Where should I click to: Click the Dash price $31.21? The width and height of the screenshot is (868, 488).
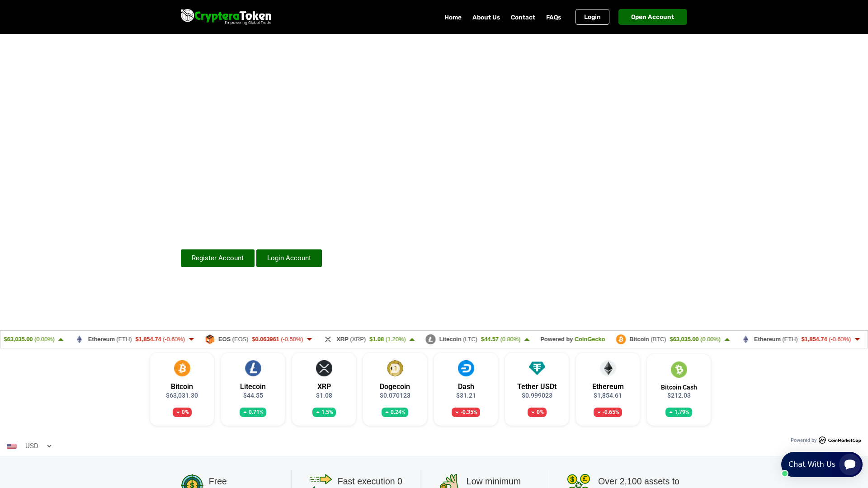click(x=466, y=395)
